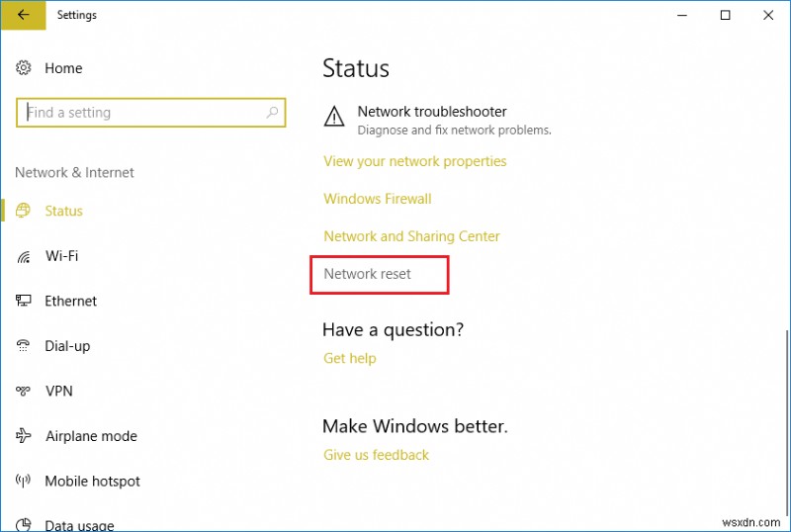Open Network and Sharing Center
This screenshot has height=532, width=791.
(411, 236)
